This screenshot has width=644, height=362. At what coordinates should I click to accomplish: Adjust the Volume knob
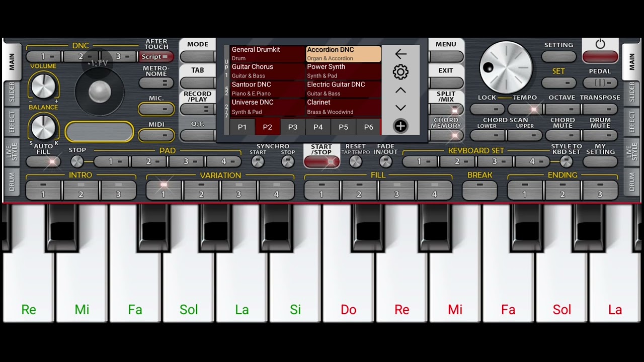[44, 85]
